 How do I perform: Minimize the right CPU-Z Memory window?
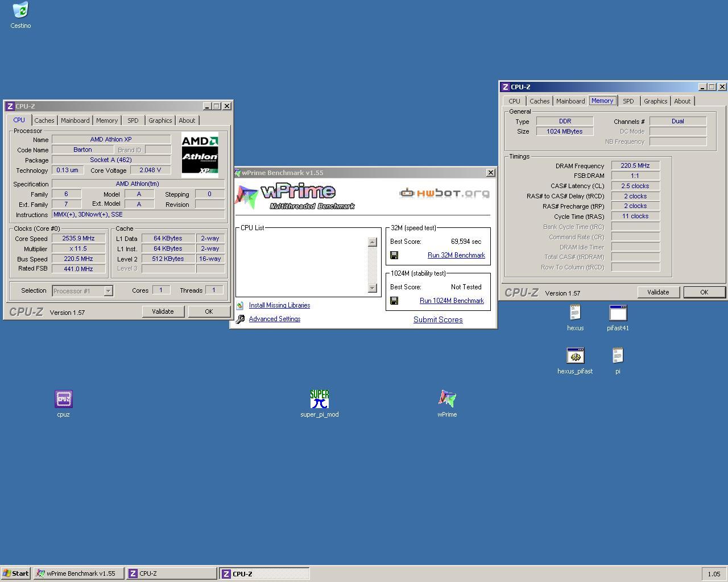[702, 87]
